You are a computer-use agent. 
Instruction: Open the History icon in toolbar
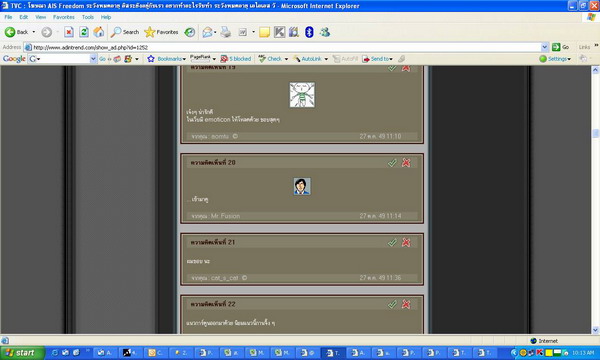190,32
